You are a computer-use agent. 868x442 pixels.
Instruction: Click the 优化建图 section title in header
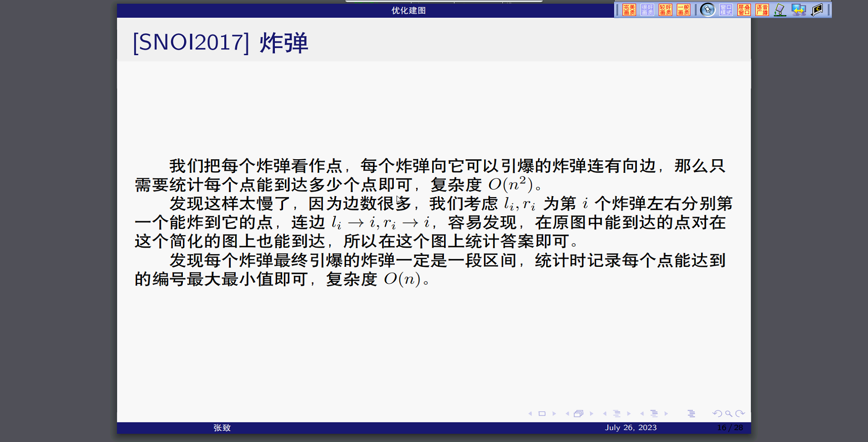[x=408, y=10]
